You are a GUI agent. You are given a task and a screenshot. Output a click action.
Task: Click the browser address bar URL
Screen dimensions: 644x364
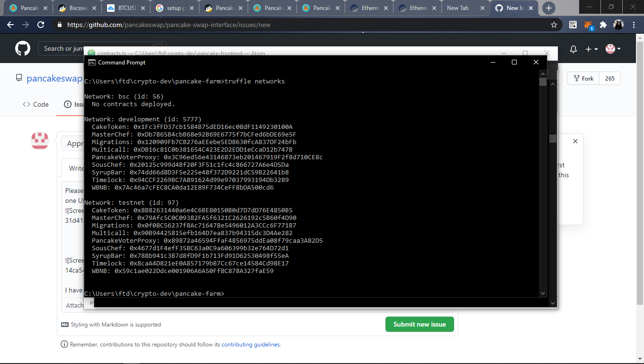[169, 25]
